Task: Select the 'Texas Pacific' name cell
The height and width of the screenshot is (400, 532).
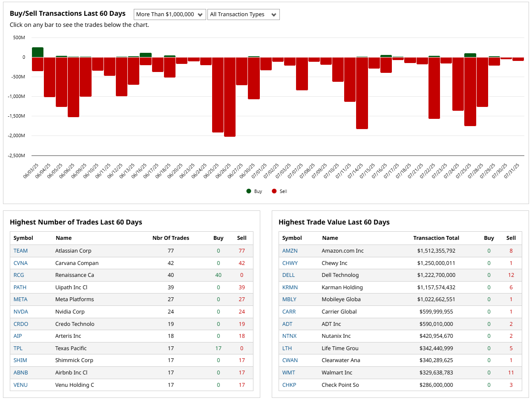Action: (71, 348)
